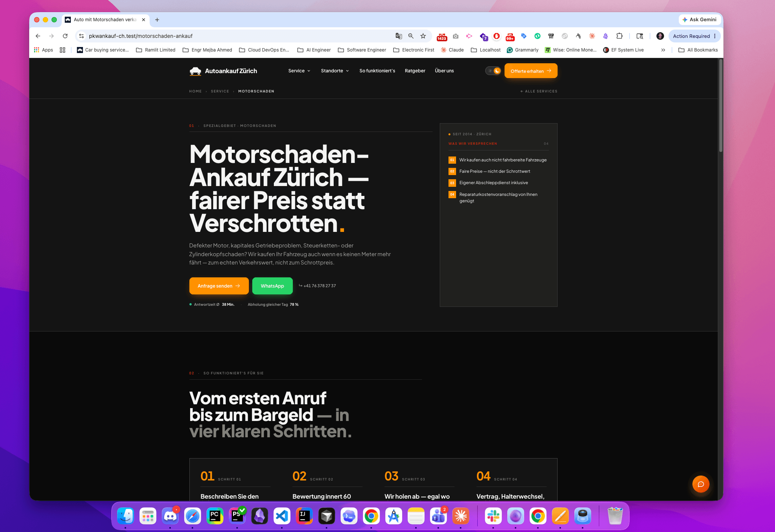This screenshot has width=775, height=532.
Task: Click the Schritt 01 step card heading
Action: pos(230,496)
